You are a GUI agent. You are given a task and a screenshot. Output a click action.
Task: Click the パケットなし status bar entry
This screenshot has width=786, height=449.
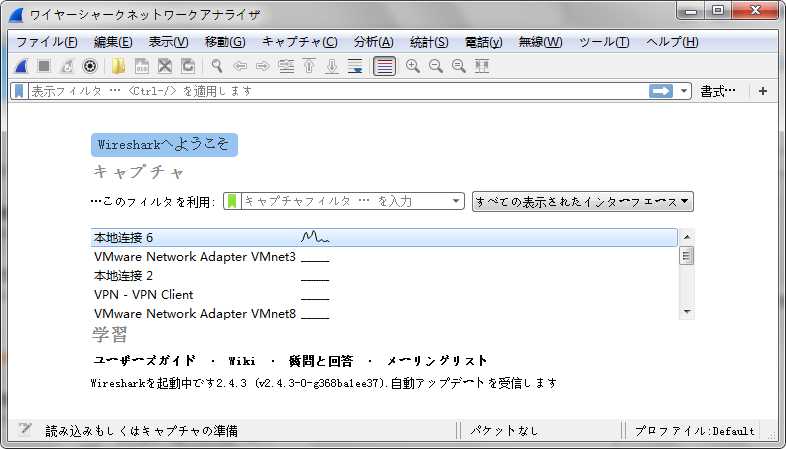click(504, 430)
